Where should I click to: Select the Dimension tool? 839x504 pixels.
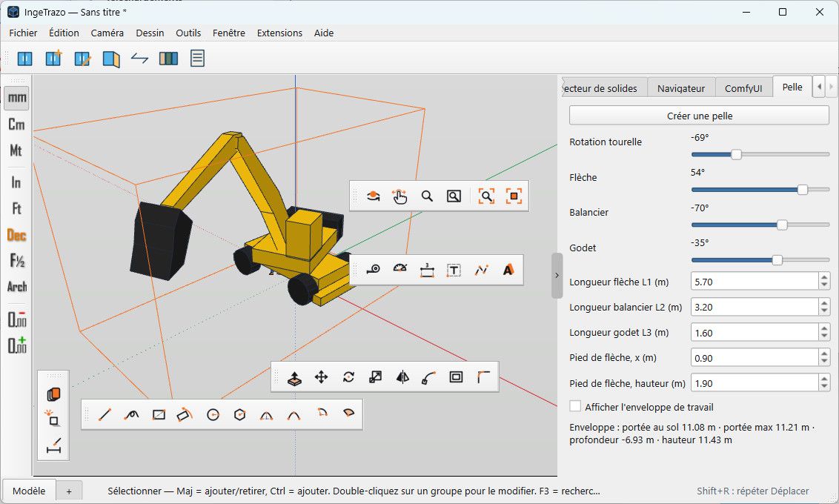[427, 270]
